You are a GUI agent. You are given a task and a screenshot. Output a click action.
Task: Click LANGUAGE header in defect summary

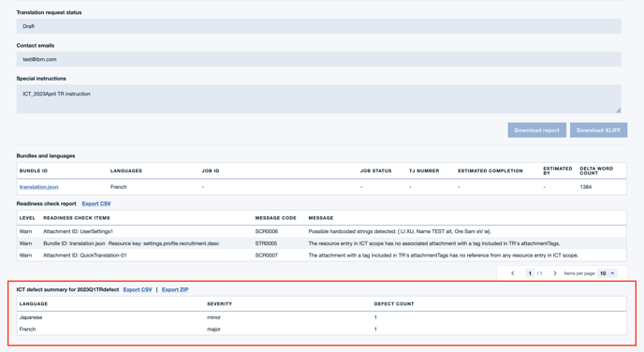point(34,304)
